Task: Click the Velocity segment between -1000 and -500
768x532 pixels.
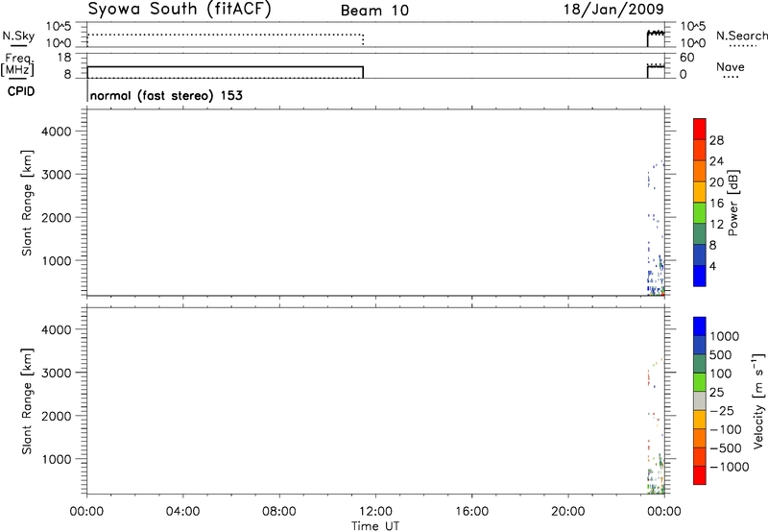Action: 700,457
